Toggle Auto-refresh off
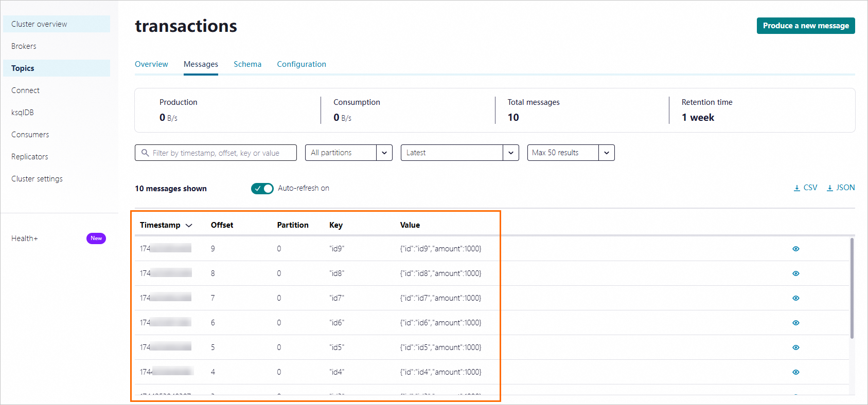 click(262, 189)
